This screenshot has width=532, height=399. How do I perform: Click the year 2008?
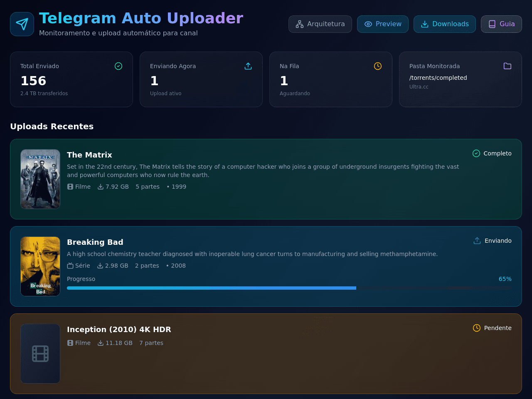[178, 266]
